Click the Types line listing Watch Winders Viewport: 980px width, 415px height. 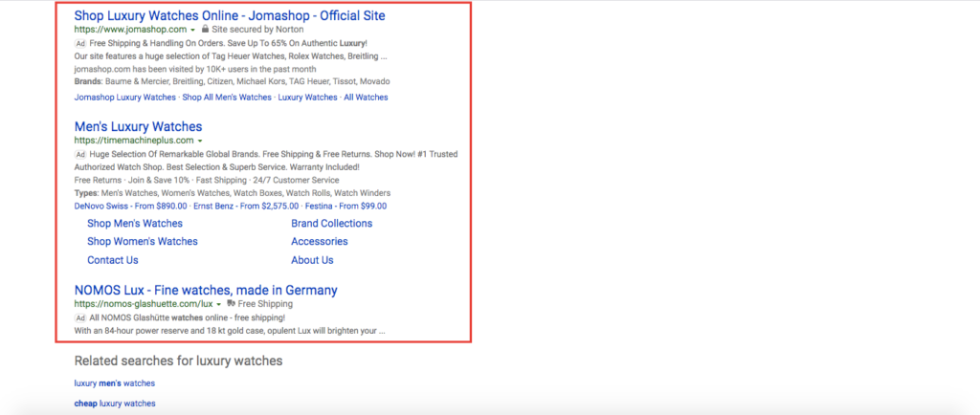click(233, 193)
